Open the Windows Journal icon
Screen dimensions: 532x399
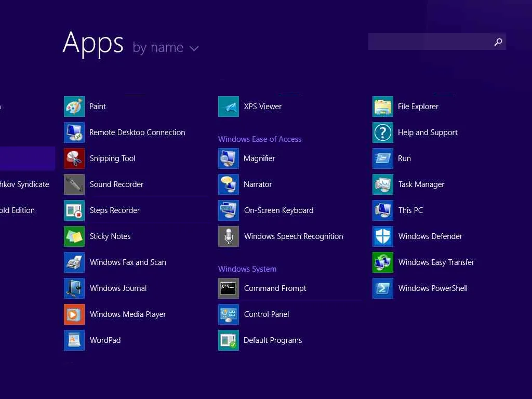click(x=74, y=288)
